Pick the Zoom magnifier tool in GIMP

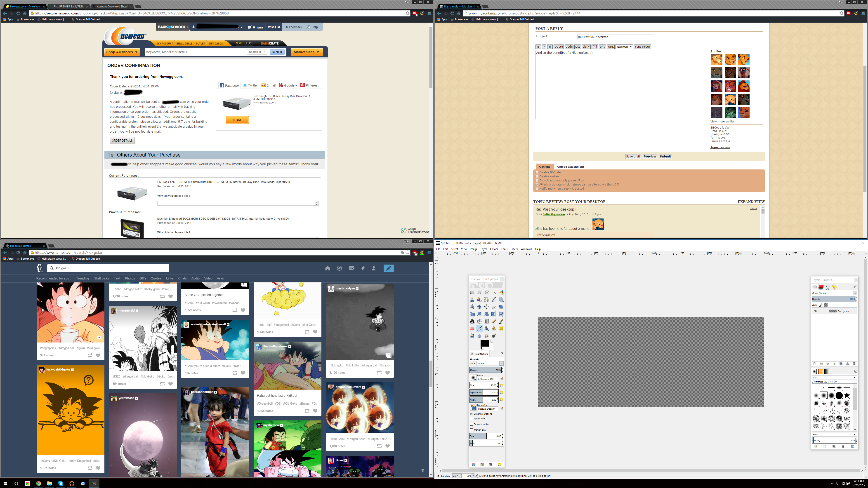[x=501, y=300]
